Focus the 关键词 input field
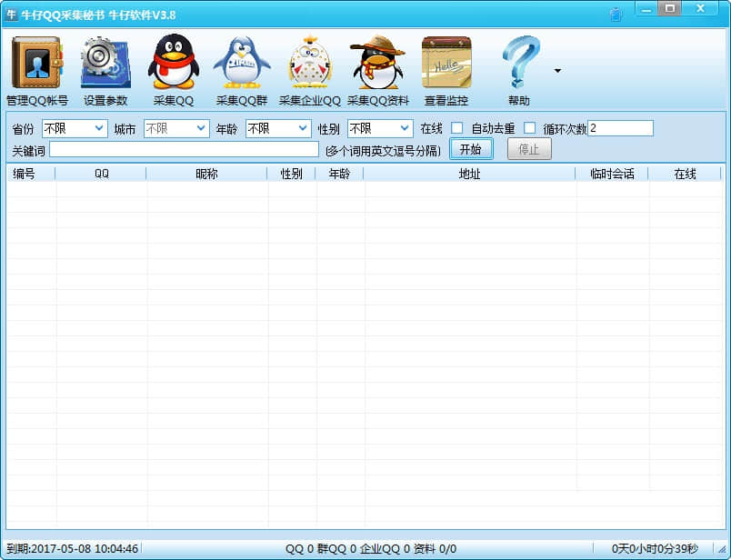Image resolution: width=731 pixels, height=560 pixels. tap(185, 149)
